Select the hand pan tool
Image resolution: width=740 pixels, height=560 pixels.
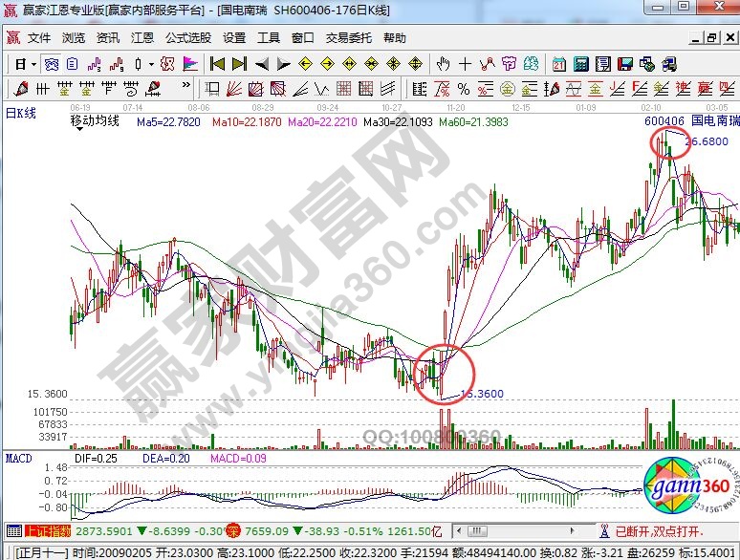(443, 64)
